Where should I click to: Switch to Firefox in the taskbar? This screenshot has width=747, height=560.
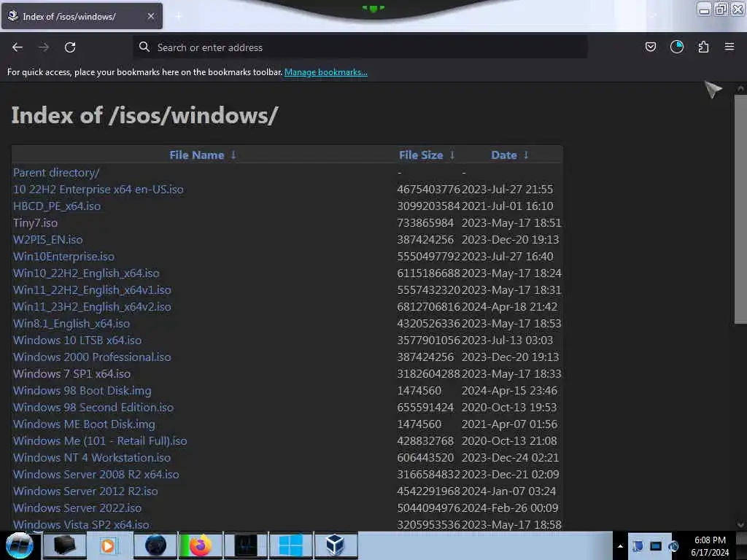click(201, 545)
